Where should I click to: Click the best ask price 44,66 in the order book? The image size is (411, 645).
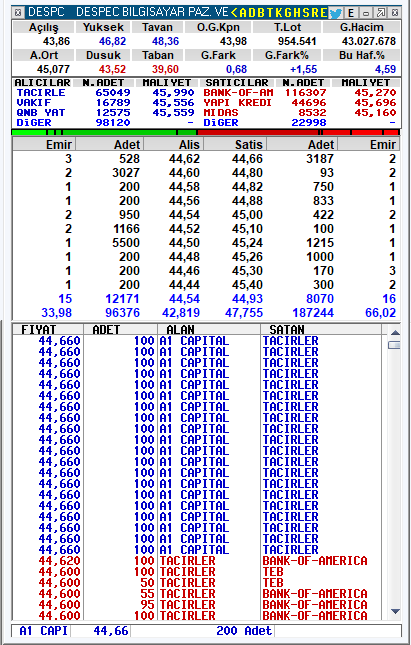247,159
